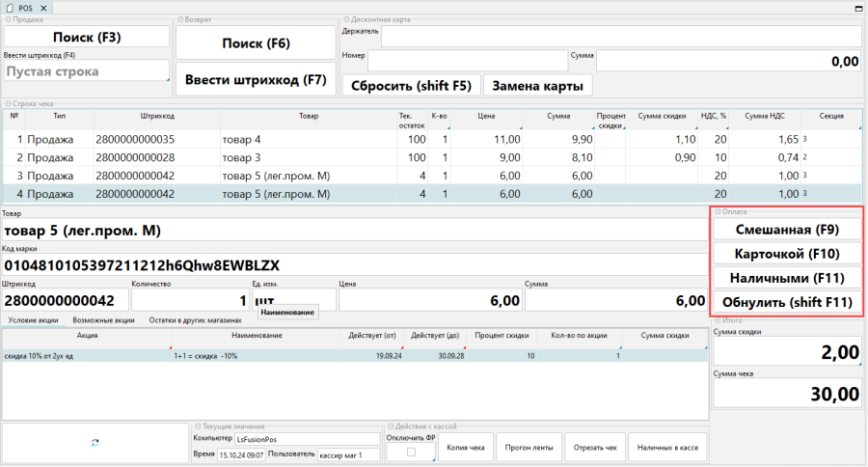Click the refresh icon at bottom left

95,442
